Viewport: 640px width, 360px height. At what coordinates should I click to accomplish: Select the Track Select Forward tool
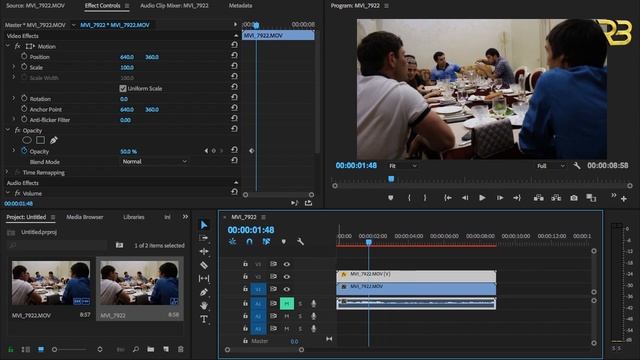204,238
